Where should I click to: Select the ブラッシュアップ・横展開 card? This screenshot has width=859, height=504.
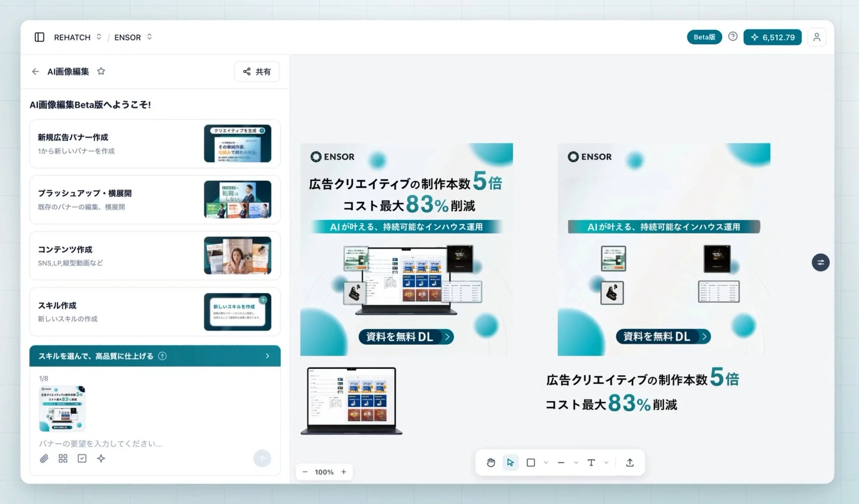(x=155, y=200)
